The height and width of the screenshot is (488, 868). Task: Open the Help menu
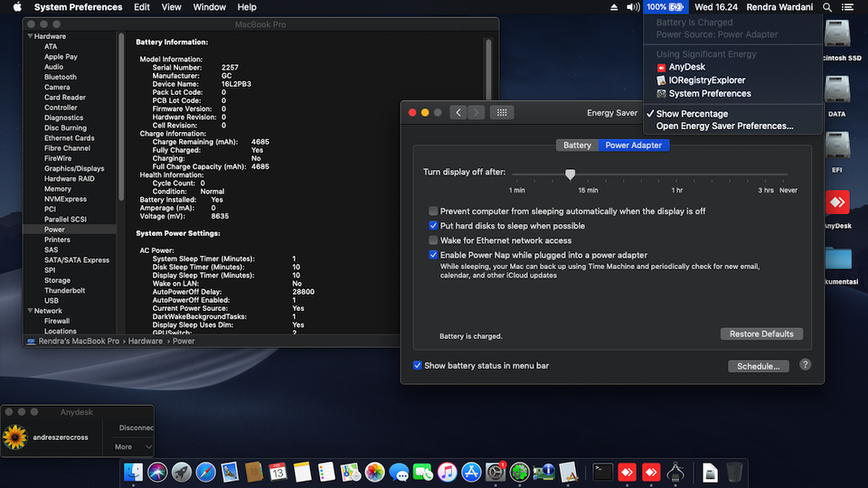[247, 7]
